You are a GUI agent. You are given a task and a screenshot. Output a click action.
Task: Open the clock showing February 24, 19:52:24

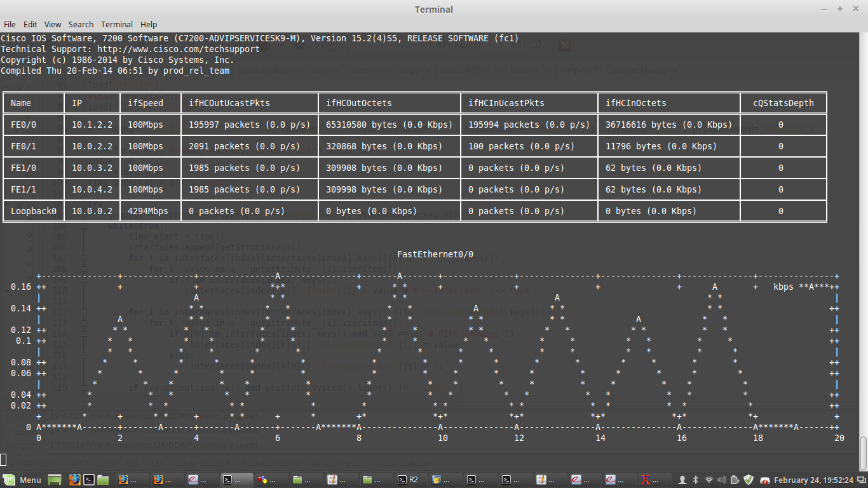[814, 480]
